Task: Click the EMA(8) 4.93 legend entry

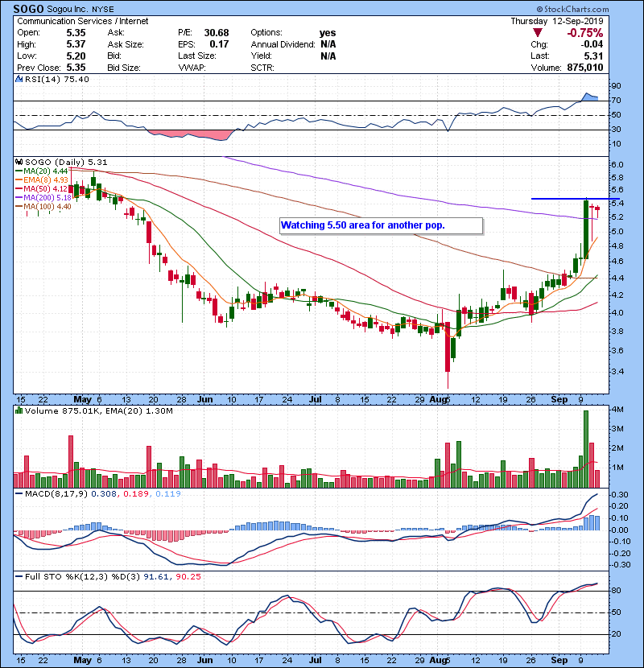Action: [x=41, y=179]
